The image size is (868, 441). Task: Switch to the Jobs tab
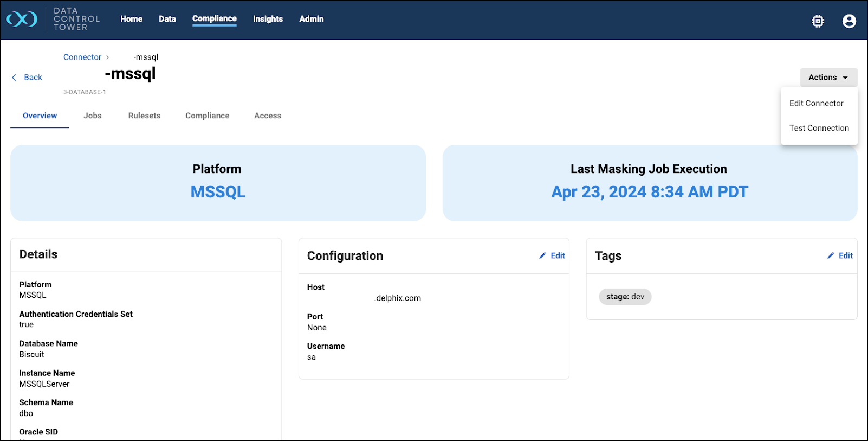pos(93,116)
